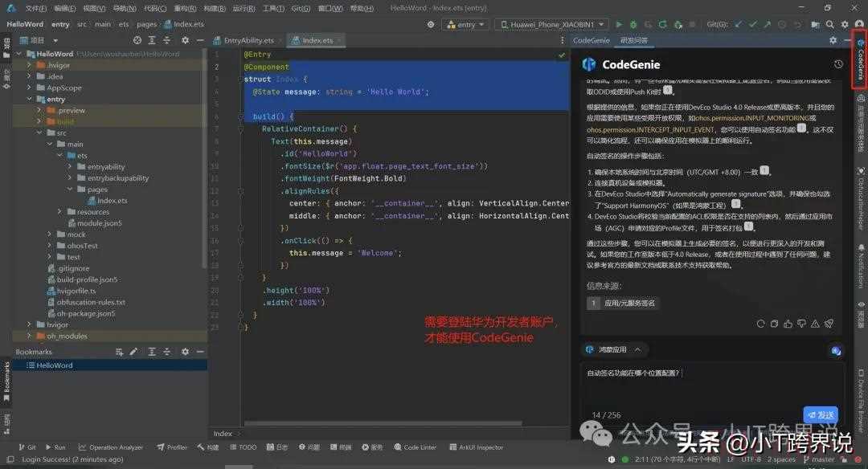Open the TODO tool window
Viewport: 868px width, 469px height.
coord(243,447)
